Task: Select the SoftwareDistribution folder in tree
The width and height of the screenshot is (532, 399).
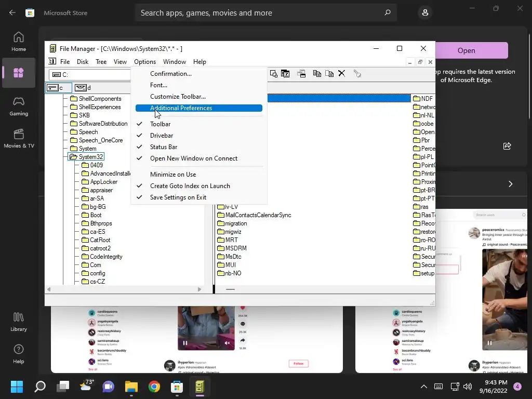Action: pyautogui.click(x=99, y=124)
